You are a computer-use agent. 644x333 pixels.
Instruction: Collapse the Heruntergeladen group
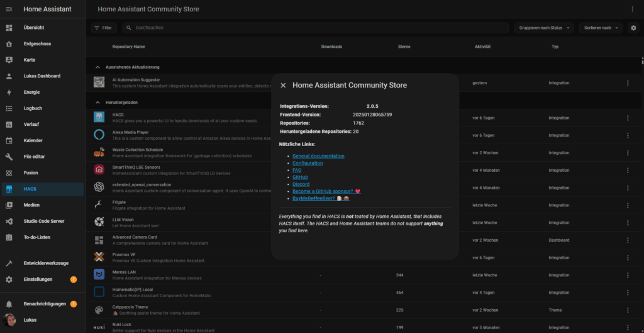[97, 102]
